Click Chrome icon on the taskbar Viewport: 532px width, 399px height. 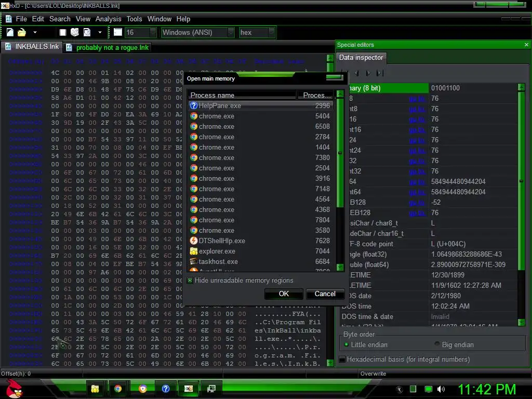(x=118, y=389)
